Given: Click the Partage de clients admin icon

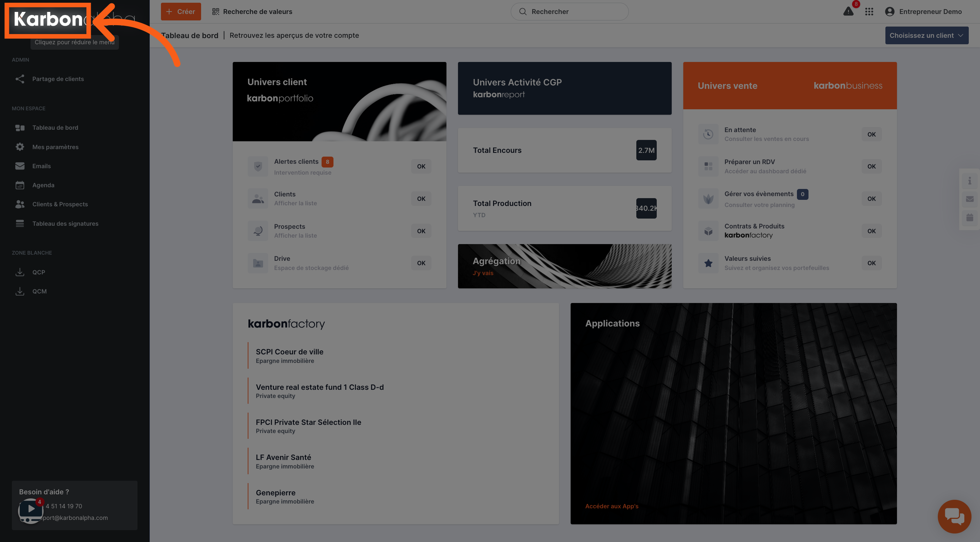Looking at the screenshot, I should (19, 79).
